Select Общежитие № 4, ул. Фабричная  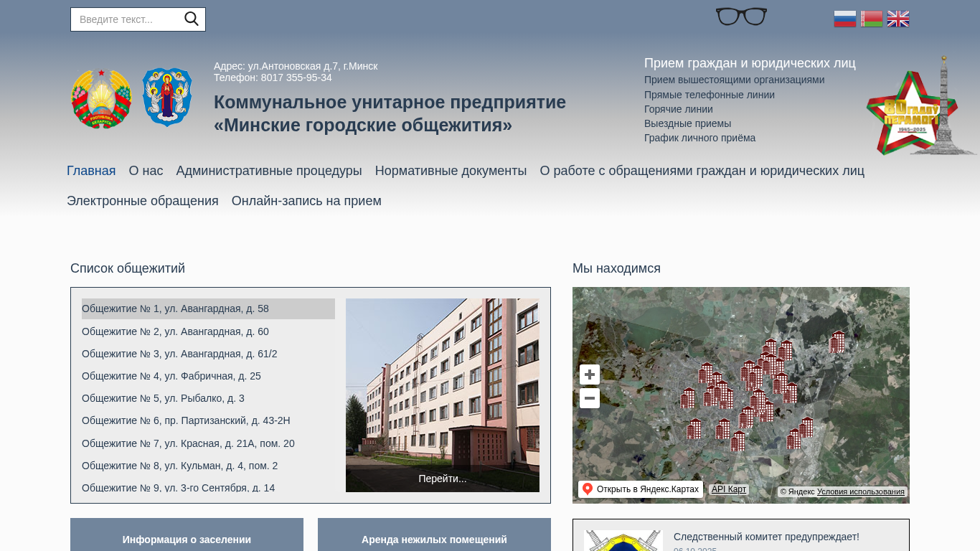tap(171, 376)
